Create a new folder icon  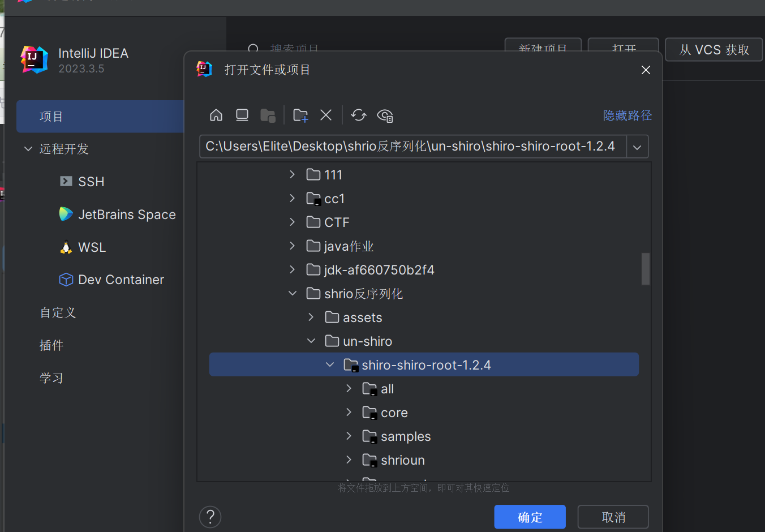(x=300, y=115)
